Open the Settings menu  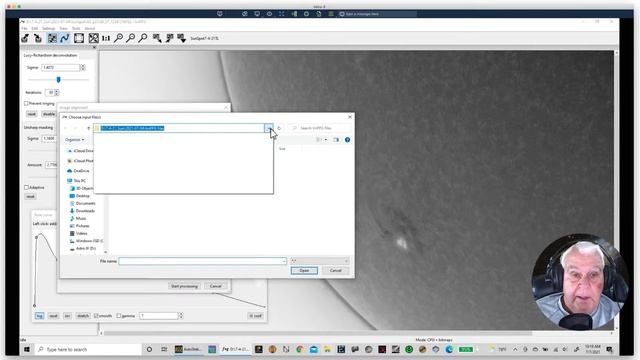(49, 29)
